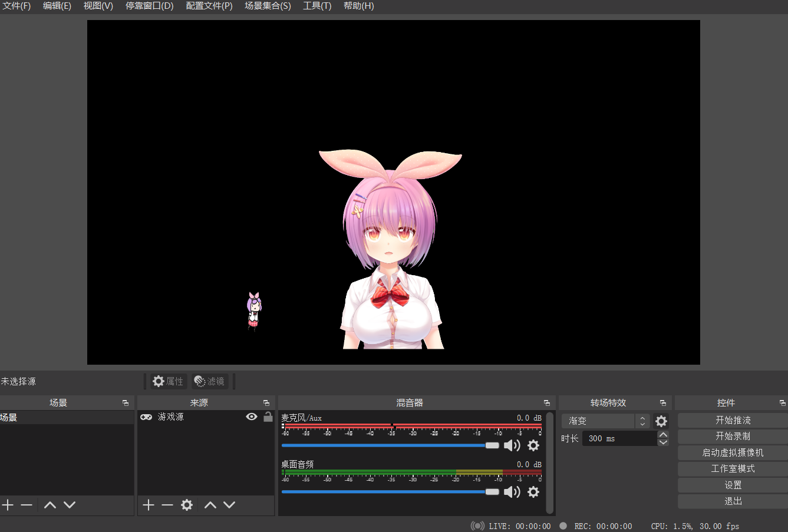Mute the 桌面音频 speaker

coord(512,492)
